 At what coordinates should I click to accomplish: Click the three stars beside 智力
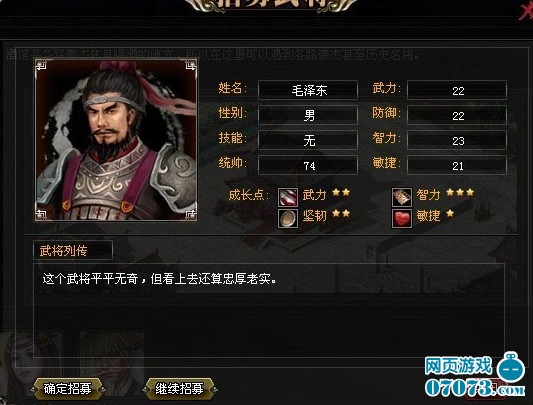(460, 193)
